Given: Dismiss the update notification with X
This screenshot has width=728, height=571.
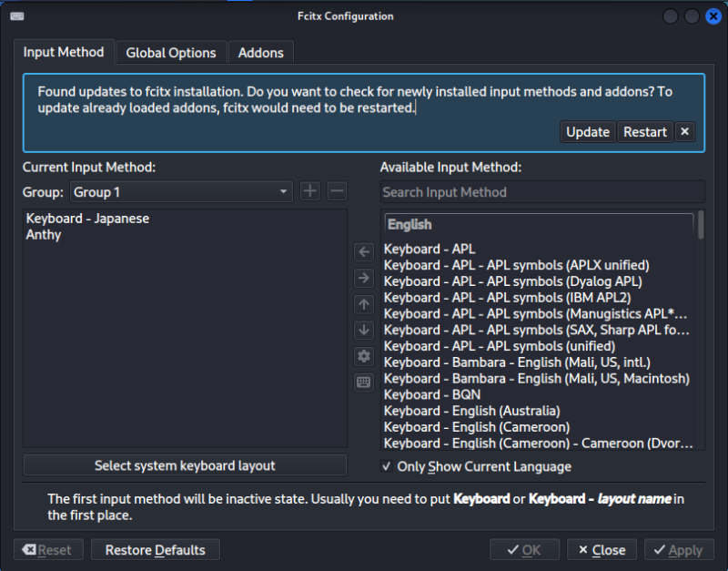Looking at the screenshot, I should 684,132.
